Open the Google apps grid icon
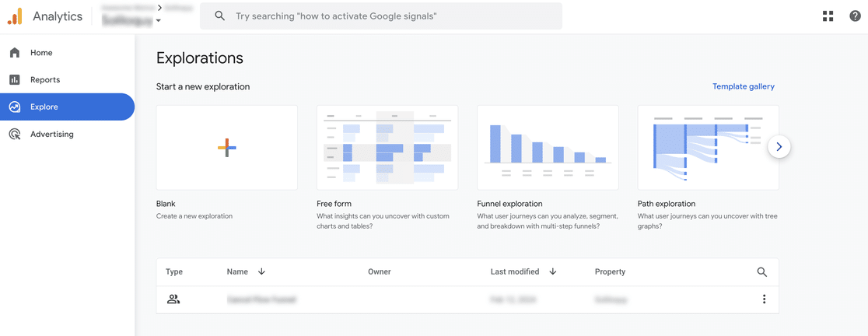 click(x=828, y=16)
